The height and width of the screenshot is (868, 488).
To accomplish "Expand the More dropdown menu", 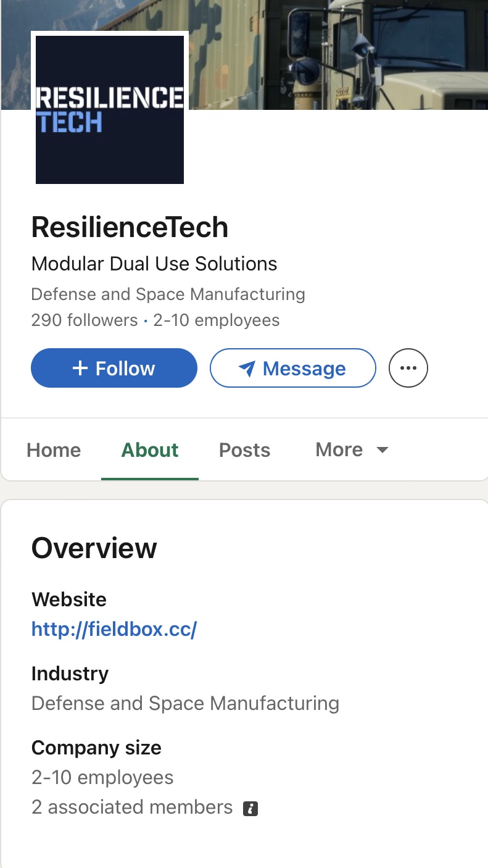I will coord(352,450).
